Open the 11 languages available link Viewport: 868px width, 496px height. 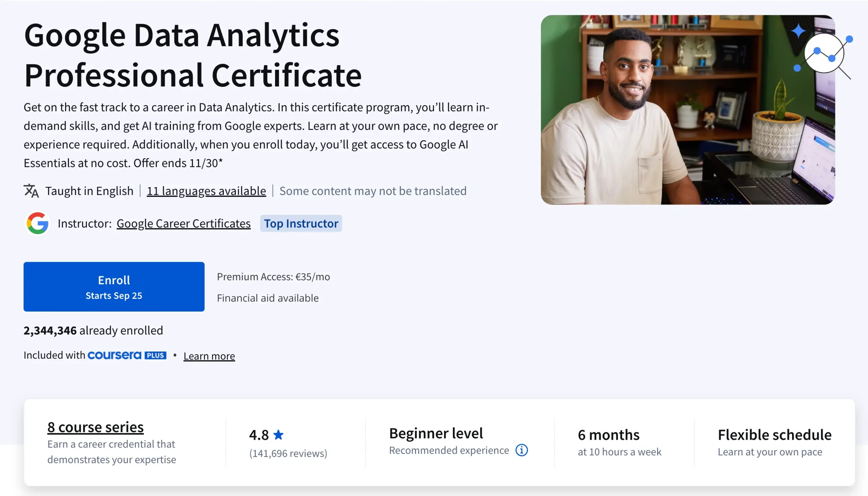click(206, 191)
